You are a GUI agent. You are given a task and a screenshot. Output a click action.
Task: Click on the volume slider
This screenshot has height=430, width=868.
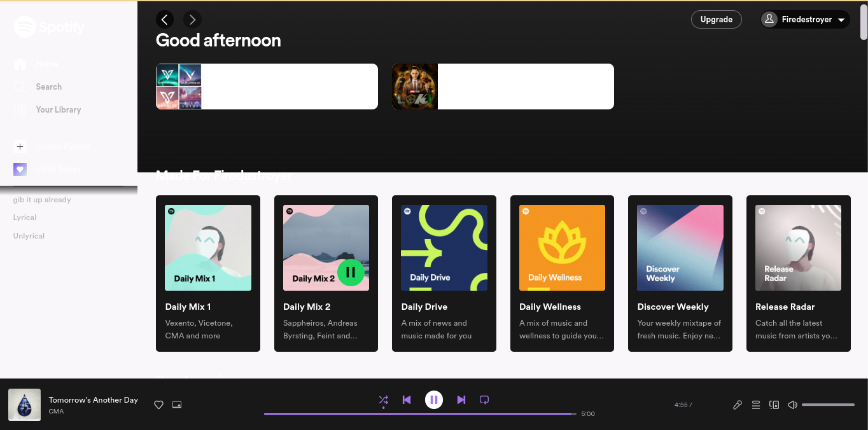click(x=828, y=405)
